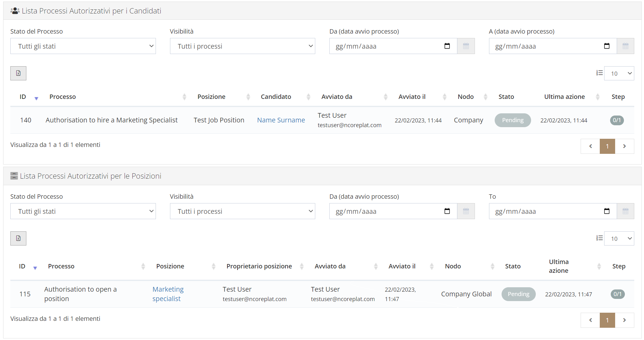Go to previous page in candidates table
644x340 pixels.
(x=590, y=146)
